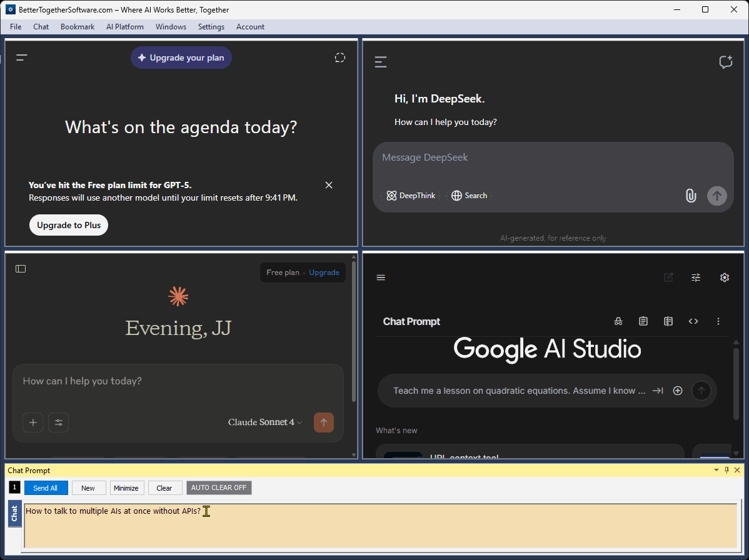Click Upgrade to Plus button
Screen dimensions: 749x560
click(69, 226)
